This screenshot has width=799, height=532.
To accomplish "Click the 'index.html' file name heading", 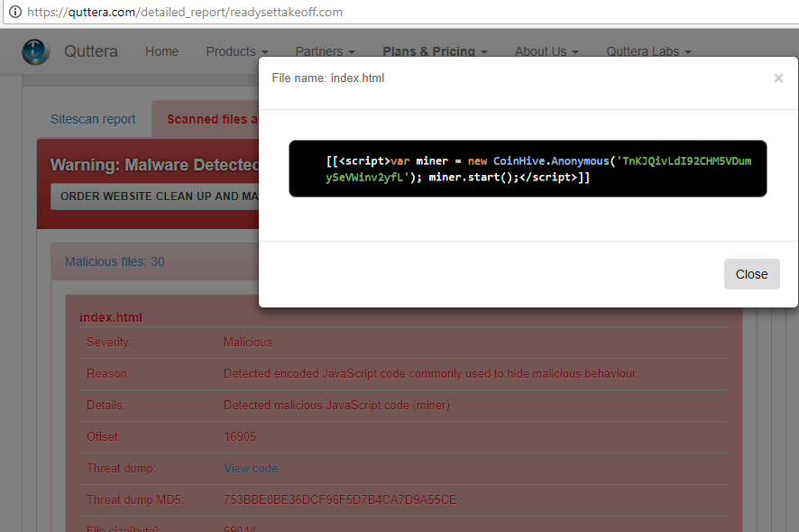I will (111, 317).
